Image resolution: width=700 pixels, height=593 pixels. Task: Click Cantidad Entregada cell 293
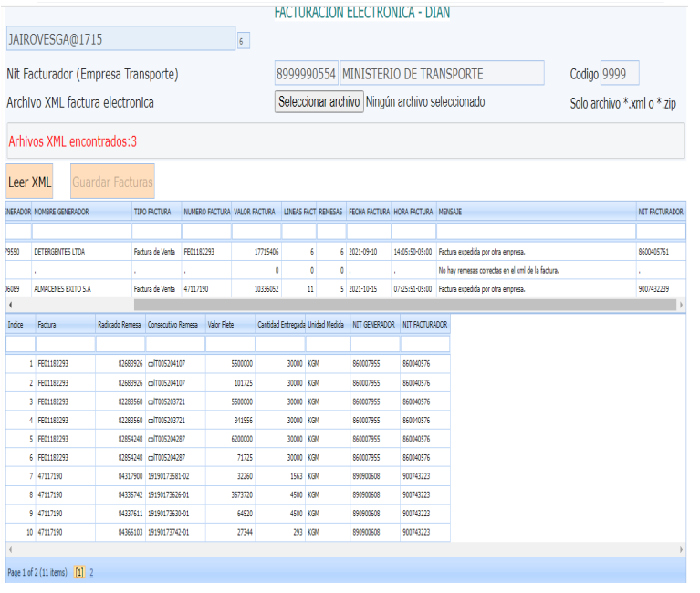[281, 533]
